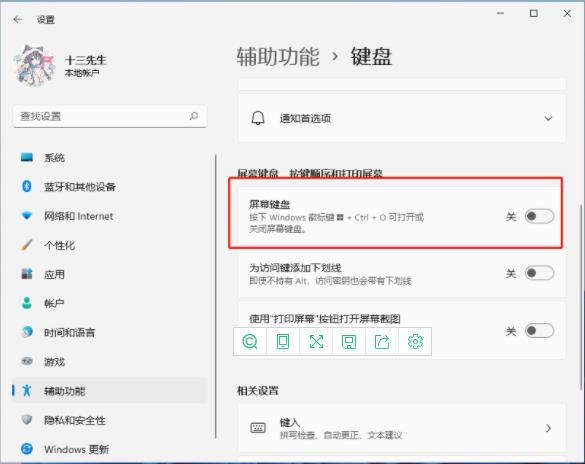Click the save floppy icon in the capture toolbar
585x464 pixels.
349,341
